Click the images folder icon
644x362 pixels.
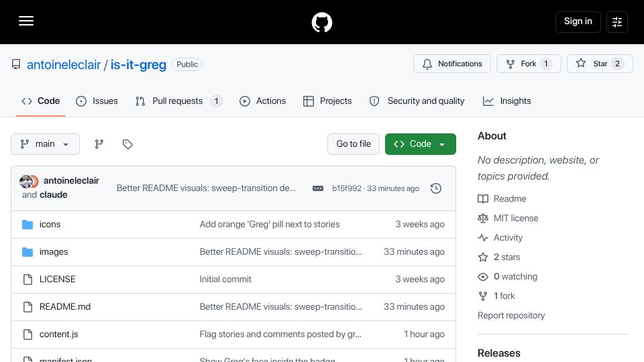pos(28,252)
